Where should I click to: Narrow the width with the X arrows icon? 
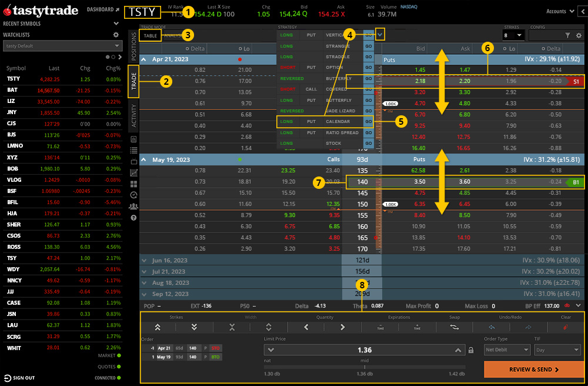pyautogui.click(x=232, y=327)
